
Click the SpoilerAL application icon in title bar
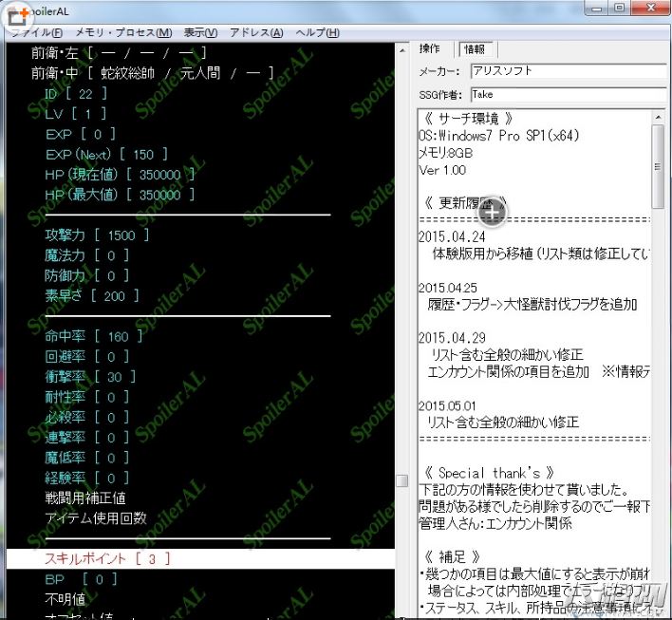coord(16,16)
